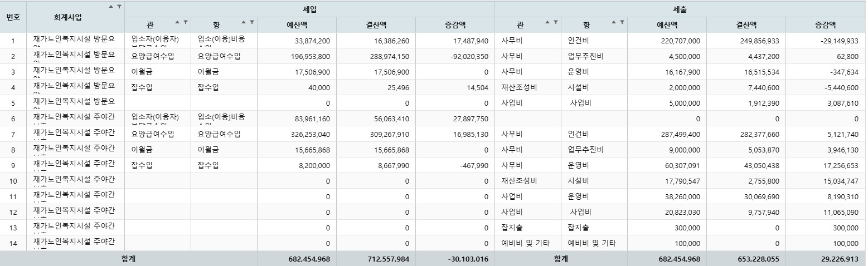Click sort arrow of 세입 항 column
The image size is (868, 266).
coord(244,22)
